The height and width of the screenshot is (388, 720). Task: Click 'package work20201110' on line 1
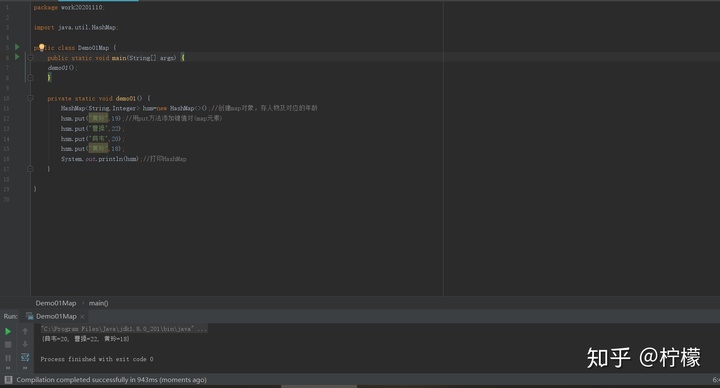[x=69, y=7]
